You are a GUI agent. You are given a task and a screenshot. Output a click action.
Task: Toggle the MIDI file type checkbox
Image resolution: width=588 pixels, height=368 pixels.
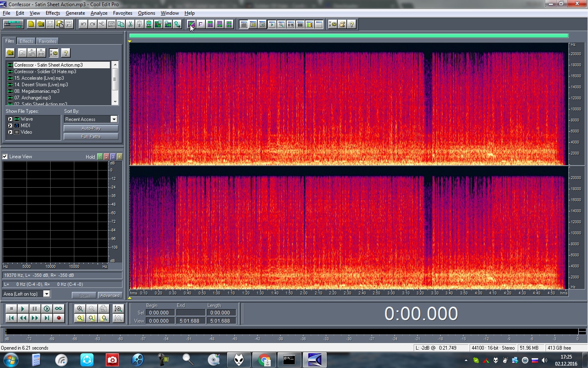[x=10, y=126]
